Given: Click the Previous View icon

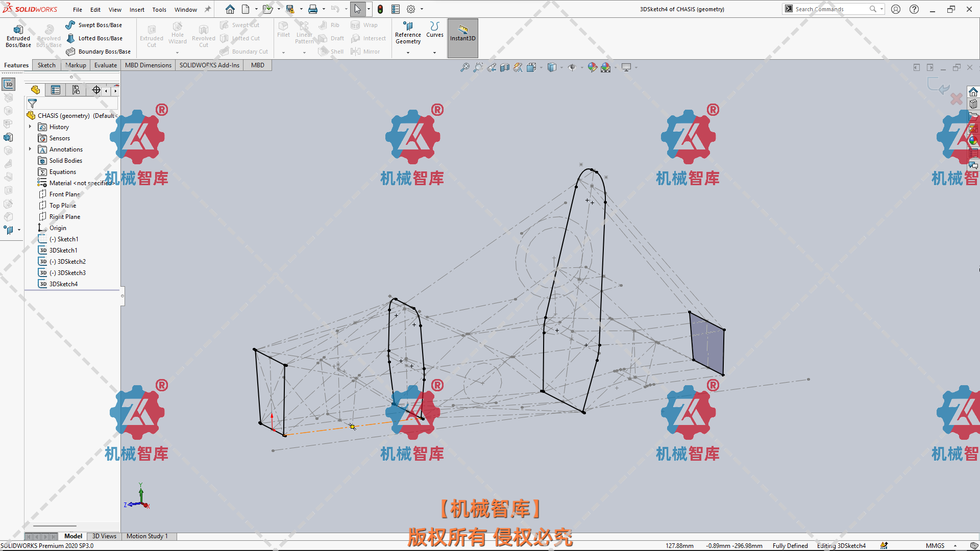Looking at the screenshot, I should (x=492, y=67).
